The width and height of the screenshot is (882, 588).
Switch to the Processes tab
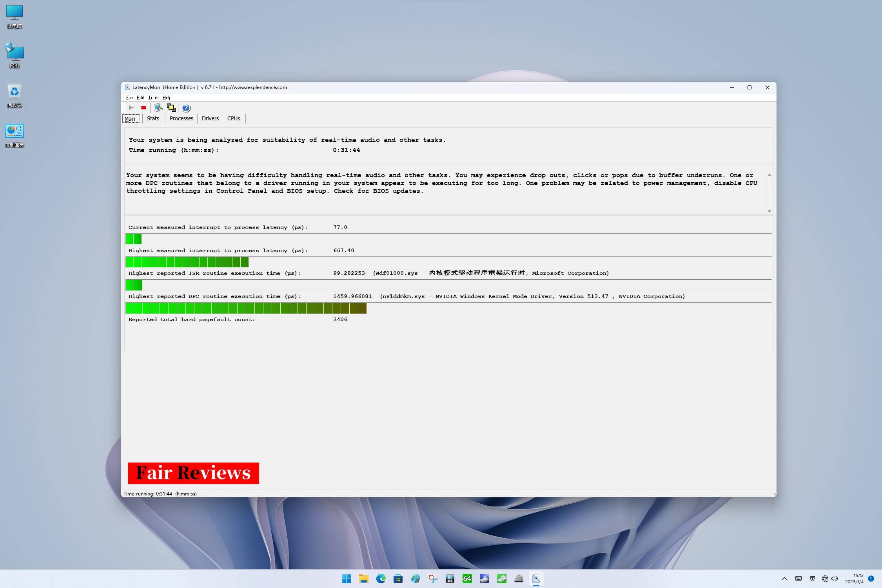pos(181,118)
